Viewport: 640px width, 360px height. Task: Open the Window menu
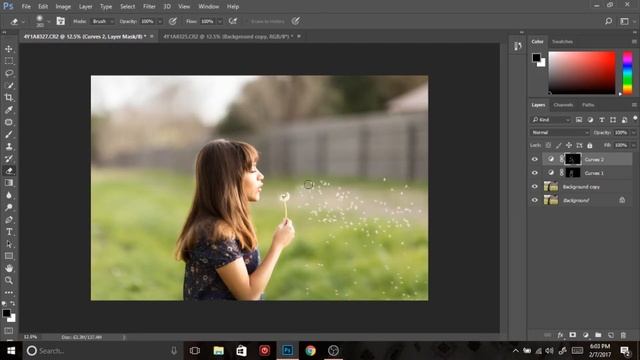pos(209,7)
